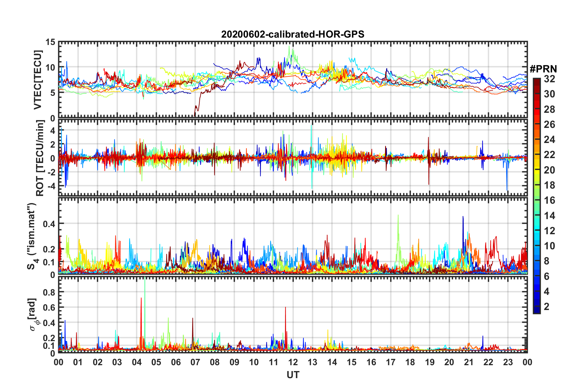Select colorbar tick label "14"
Screen dimensions: 586x392
click(549, 216)
